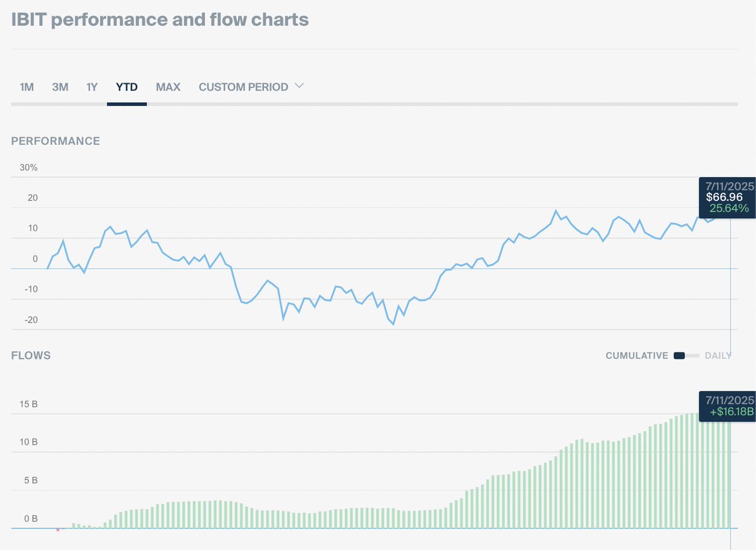Click the 30% axis label

(x=28, y=168)
